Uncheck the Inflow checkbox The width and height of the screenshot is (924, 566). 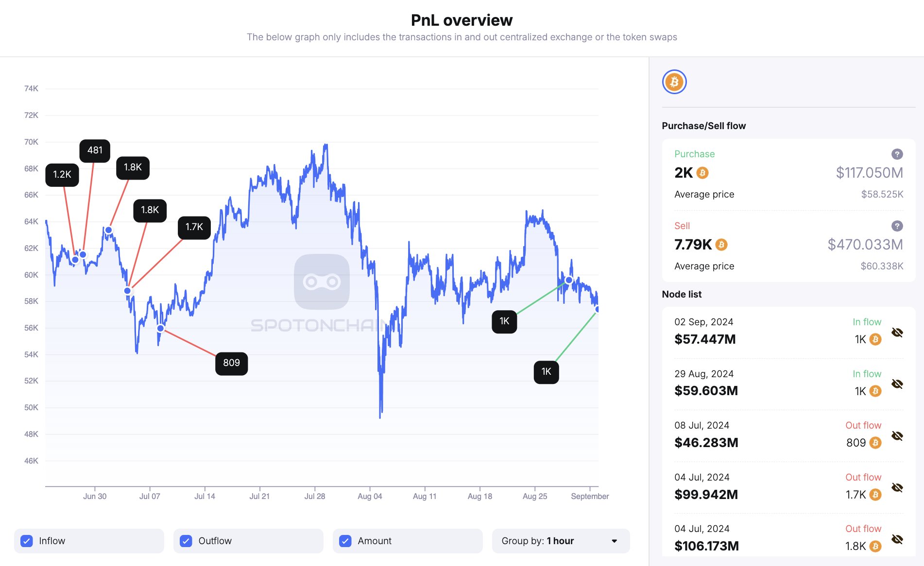[27, 541]
